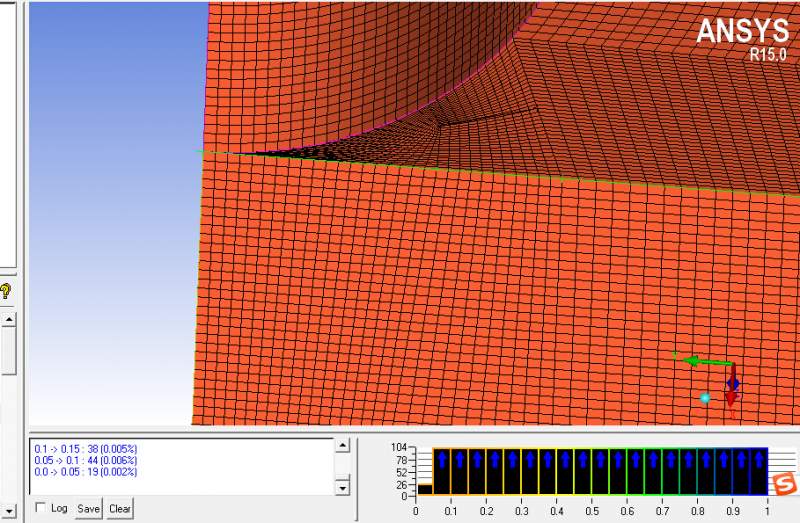Enable the Log checkbox
Screen dimensions: 800x523
(x=40, y=508)
